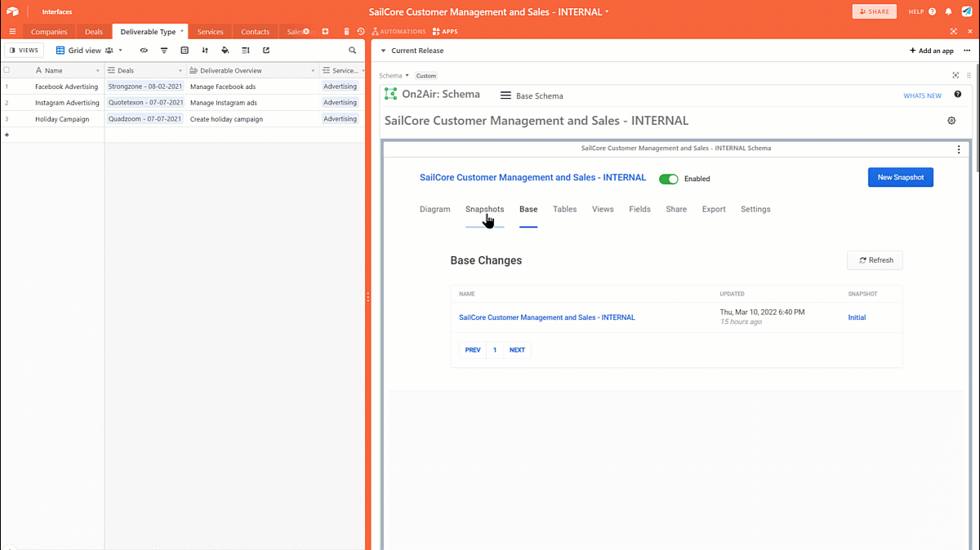The width and height of the screenshot is (980, 550).
Task: Collapse the Current Release section
Action: (x=382, y=50)
